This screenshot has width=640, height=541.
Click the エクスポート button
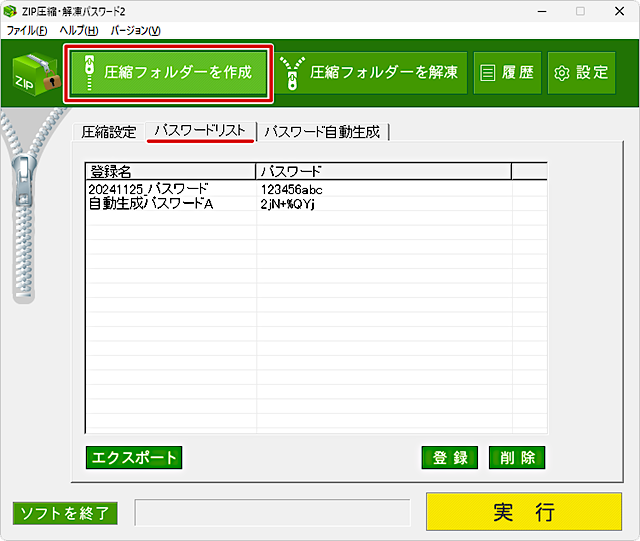point(134,457)
